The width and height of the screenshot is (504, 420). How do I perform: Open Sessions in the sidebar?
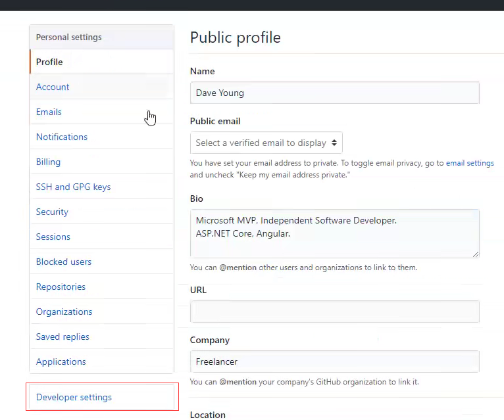(53, 237)
